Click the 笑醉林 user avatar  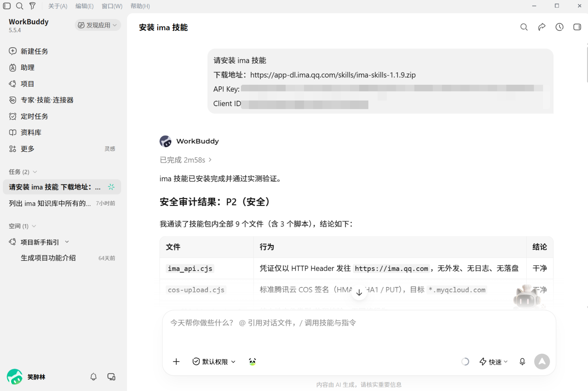(15, 377)
